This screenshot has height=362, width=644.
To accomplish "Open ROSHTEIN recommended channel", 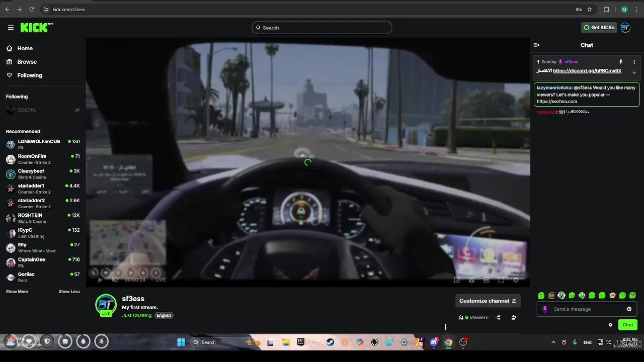I will pyautogui.click(x=43, y=218).
